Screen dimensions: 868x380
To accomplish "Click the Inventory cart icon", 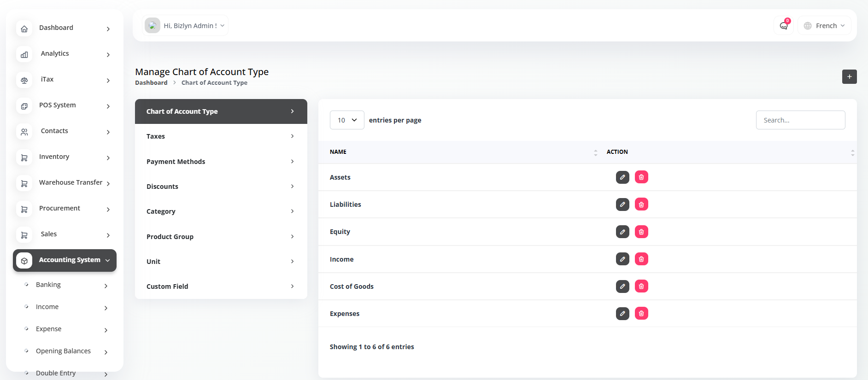I will coord(24,158).
